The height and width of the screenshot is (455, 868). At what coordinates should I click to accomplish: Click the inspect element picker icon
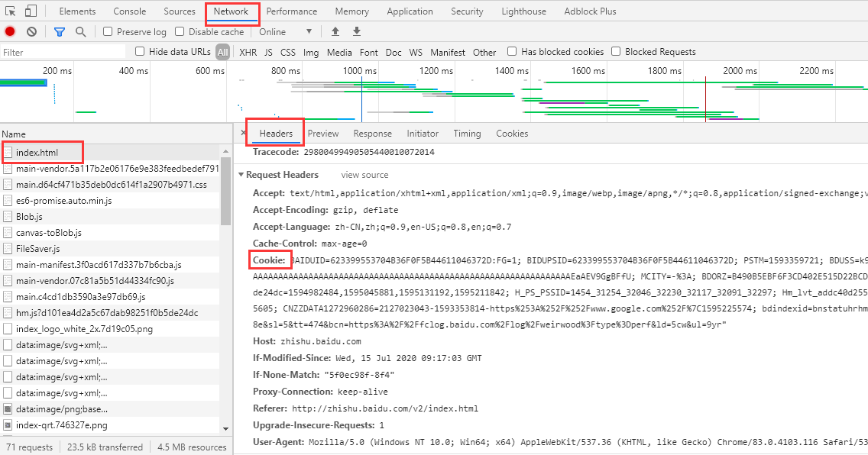pyautogui.click(x=10, y=11)
